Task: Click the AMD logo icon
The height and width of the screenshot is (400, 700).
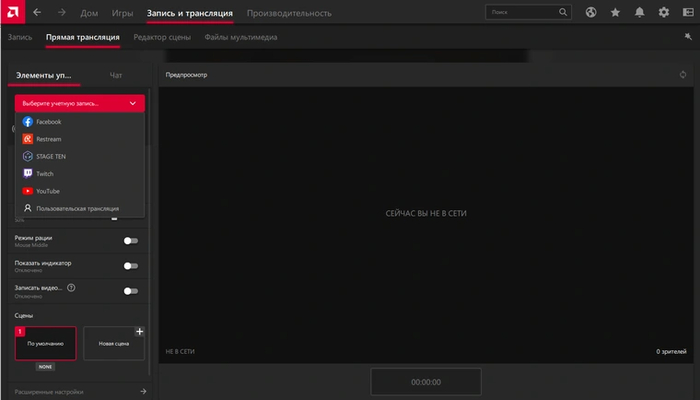Action: coord(12,12)
